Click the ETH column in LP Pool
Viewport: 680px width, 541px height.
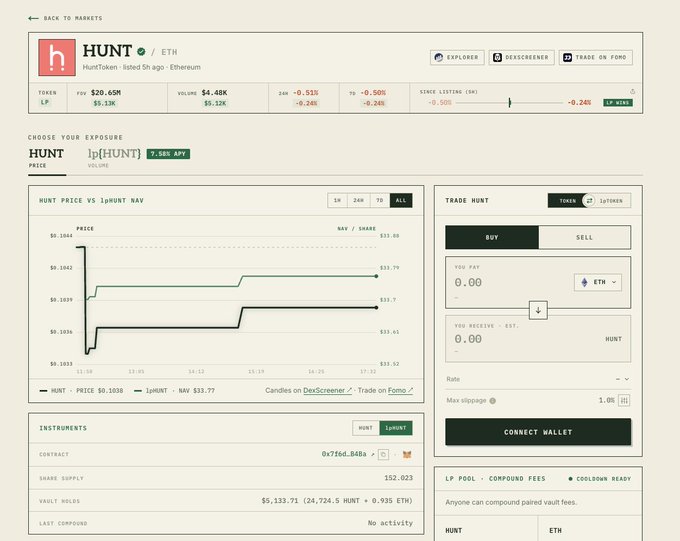coord(590,528)
